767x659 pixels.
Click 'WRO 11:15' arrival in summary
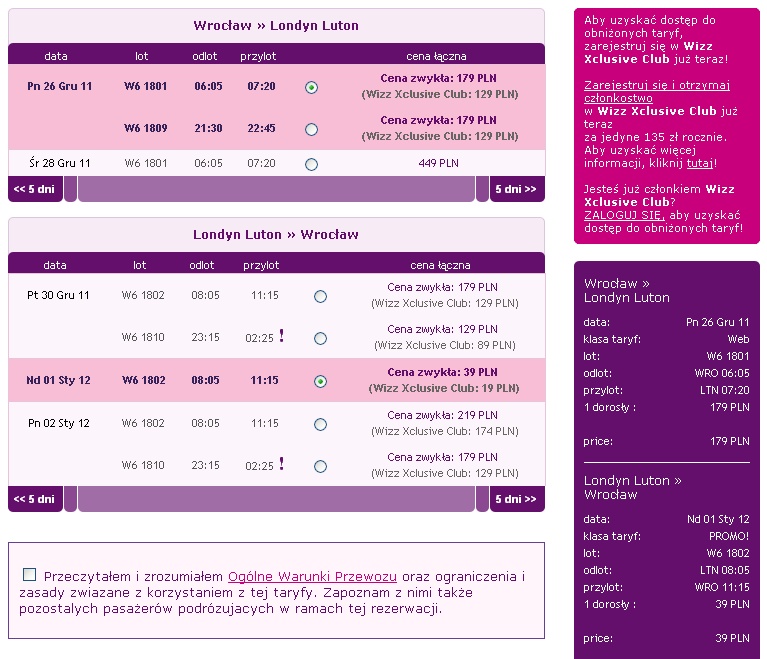tap(722, 587)
